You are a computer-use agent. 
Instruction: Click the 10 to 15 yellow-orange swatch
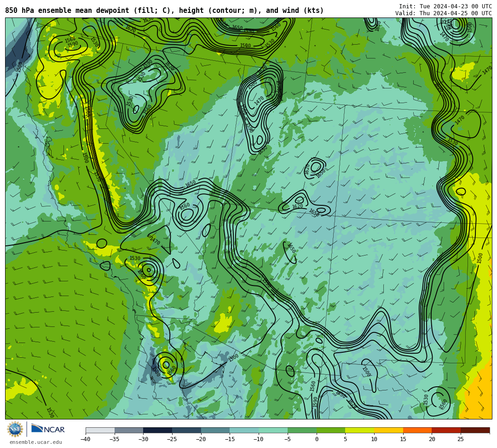coord(388,430)
